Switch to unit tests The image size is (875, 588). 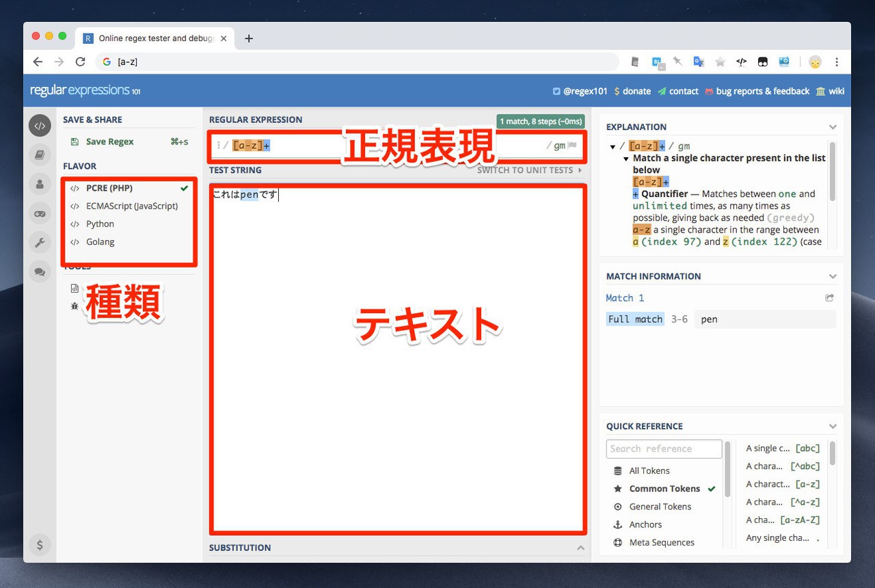pyautogui.click(x=529, y=170)
